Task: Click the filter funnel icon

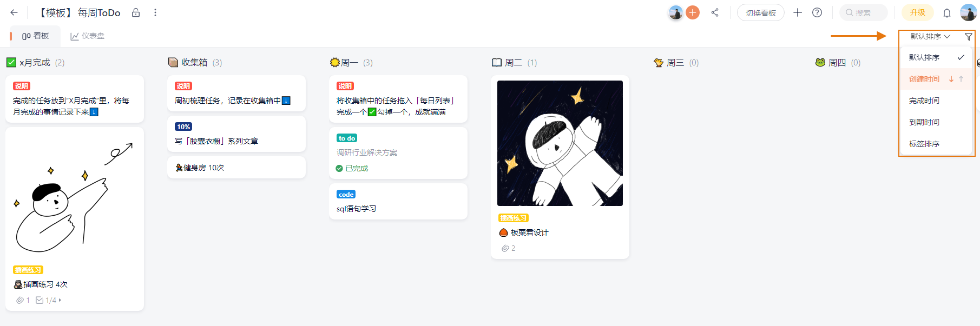Action: (x=969, y=37)
